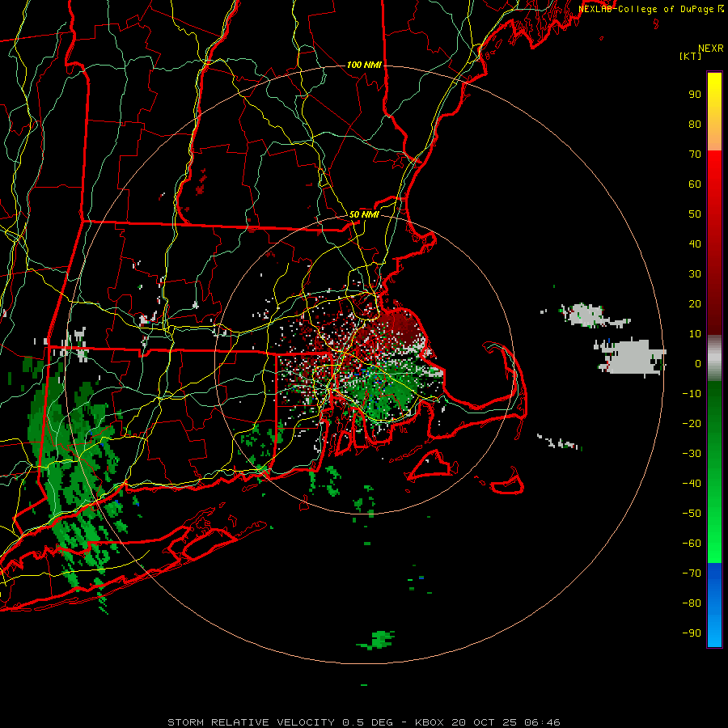Click the positive 90 scale label
This screenshot has height=728, width=728.
click(695, 95)
